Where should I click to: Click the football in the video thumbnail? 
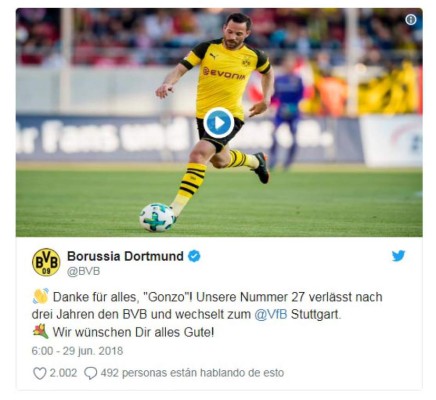[157, 217]
